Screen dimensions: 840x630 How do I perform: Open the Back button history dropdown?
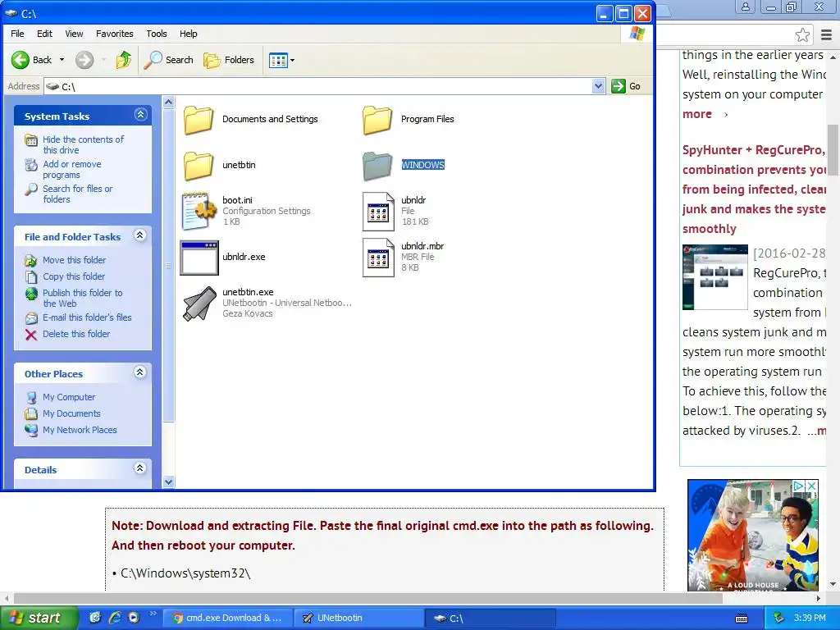point(62,60)
